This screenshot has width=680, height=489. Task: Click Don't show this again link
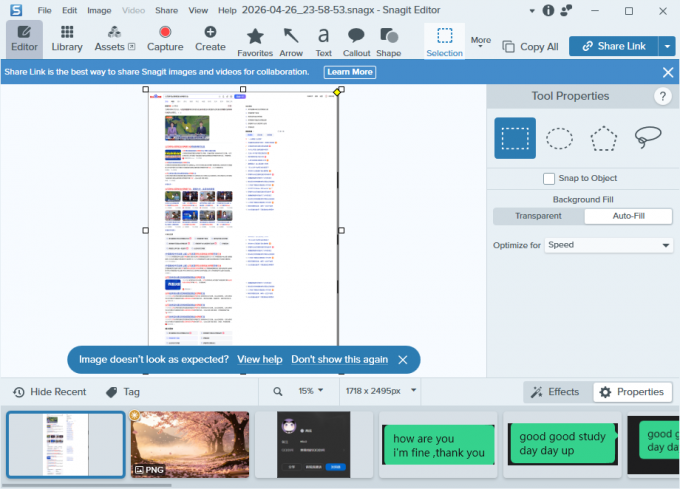tap(340, 360)
